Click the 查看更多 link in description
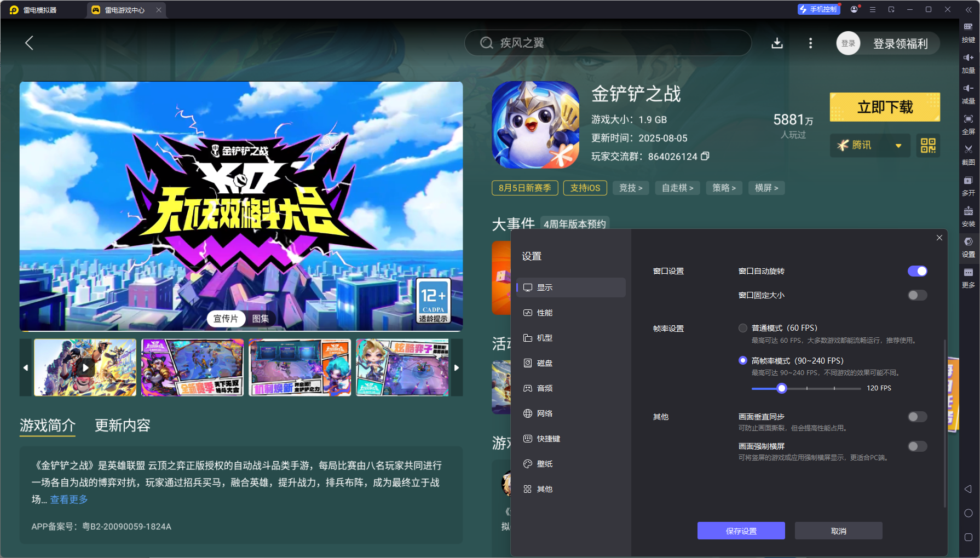 (69, 499)
